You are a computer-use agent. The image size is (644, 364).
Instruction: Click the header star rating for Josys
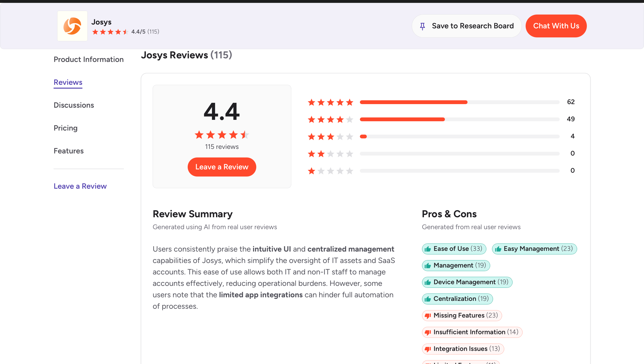click(x=110, y=32)
